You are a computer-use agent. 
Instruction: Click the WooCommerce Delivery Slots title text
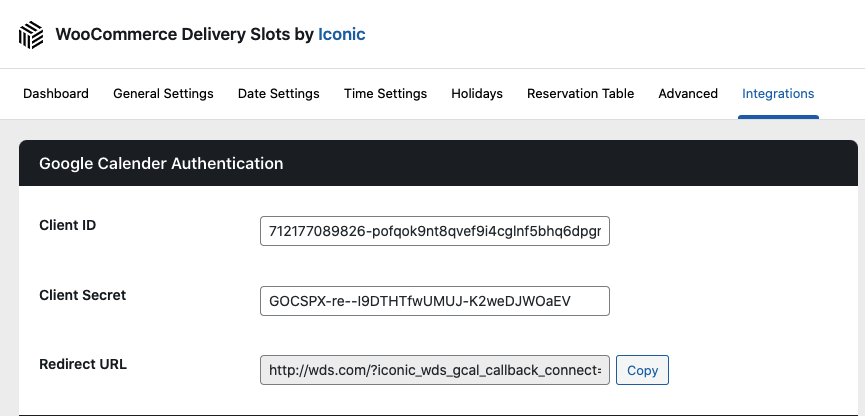184,34
